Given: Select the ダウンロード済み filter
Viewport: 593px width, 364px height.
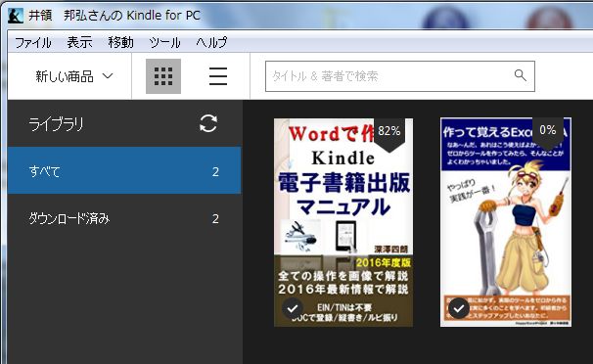Looking at the screenshot, I should [x=124, y=218].
